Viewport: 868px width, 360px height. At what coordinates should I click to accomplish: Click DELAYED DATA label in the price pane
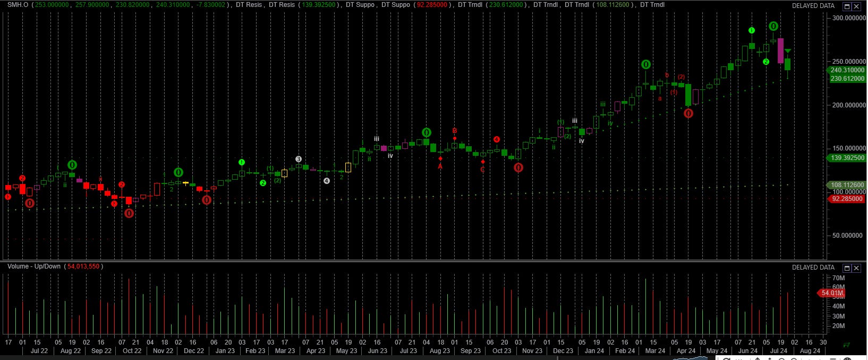pos(813,6)
